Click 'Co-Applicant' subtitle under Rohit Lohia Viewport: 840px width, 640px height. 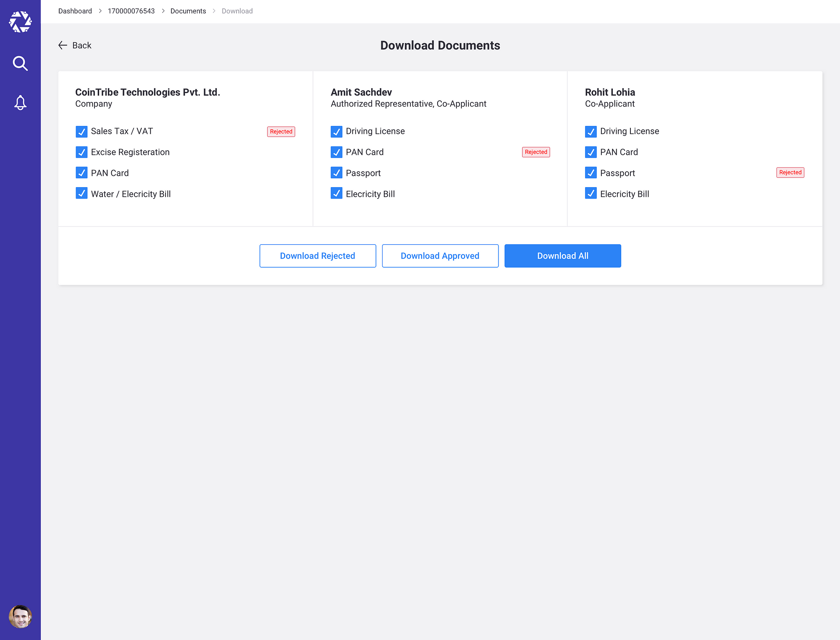point(610,104)
